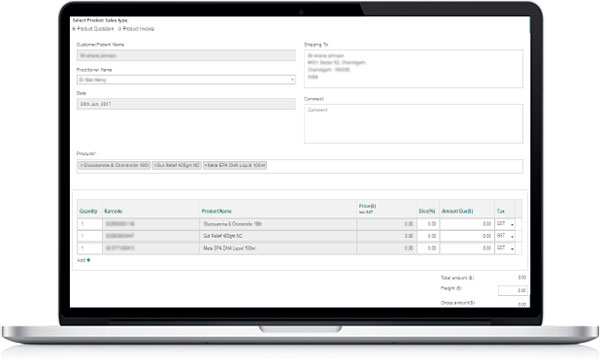Open Tax dropdown for Gut Relief row
The image size is (600, 362).
(x=505, y=236)
